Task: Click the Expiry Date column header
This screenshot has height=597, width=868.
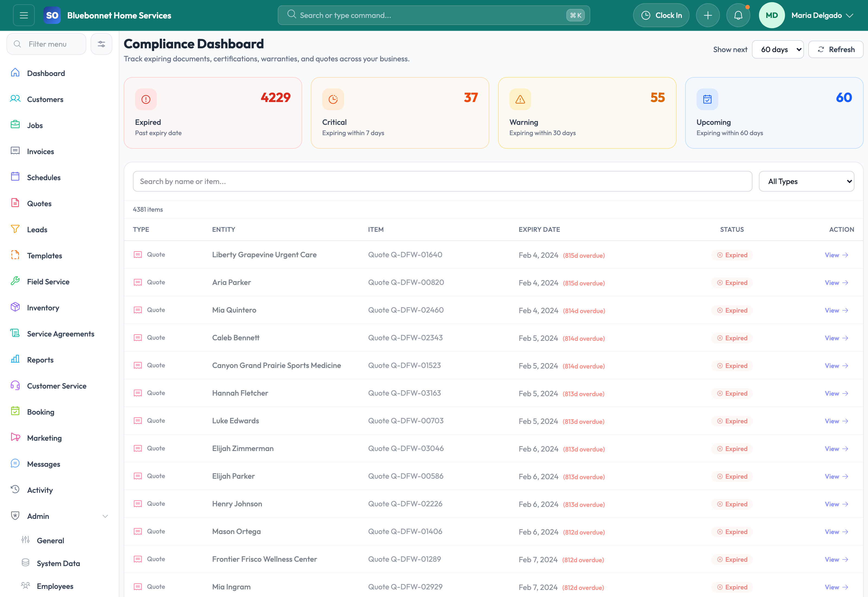Action: pyautogui.click(x=539, y=230)
